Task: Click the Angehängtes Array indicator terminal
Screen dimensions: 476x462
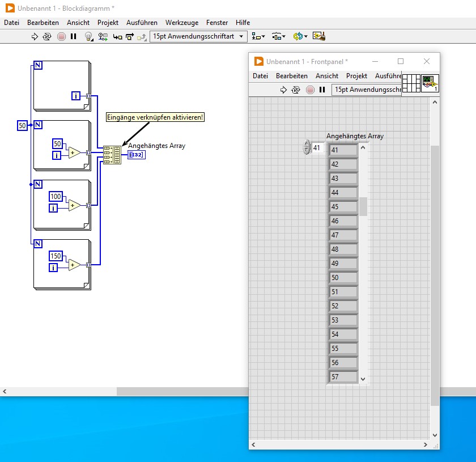Action: pos(136,155)
